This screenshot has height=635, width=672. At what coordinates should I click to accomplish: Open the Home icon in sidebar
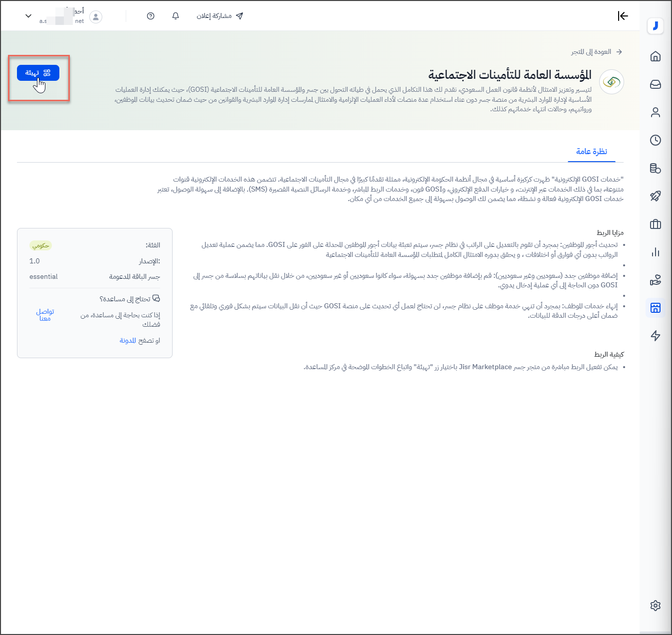(655, 56)
